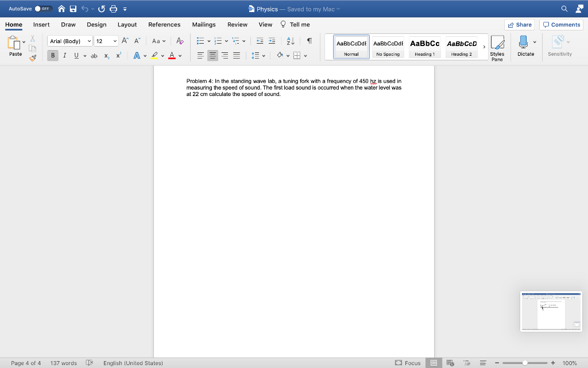Align text to the right

pyautogui.click(x=225, y=56)
